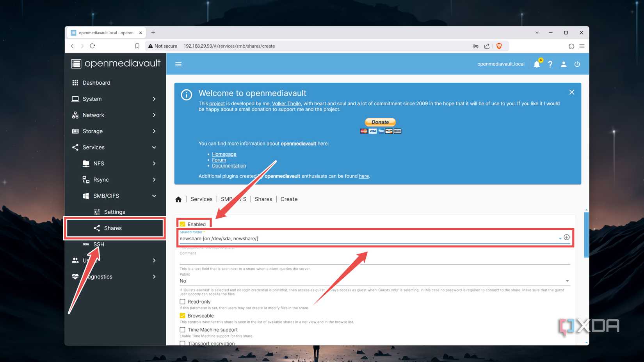Bookmark this page icon
The width and height of the screenshot is (644, 362).
coord(137,46)
